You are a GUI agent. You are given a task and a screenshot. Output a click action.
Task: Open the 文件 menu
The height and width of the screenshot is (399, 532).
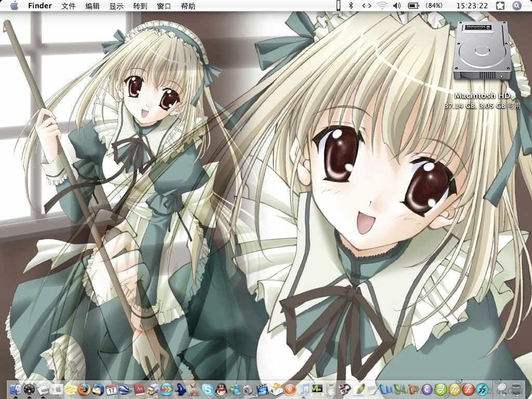(69, 6)
